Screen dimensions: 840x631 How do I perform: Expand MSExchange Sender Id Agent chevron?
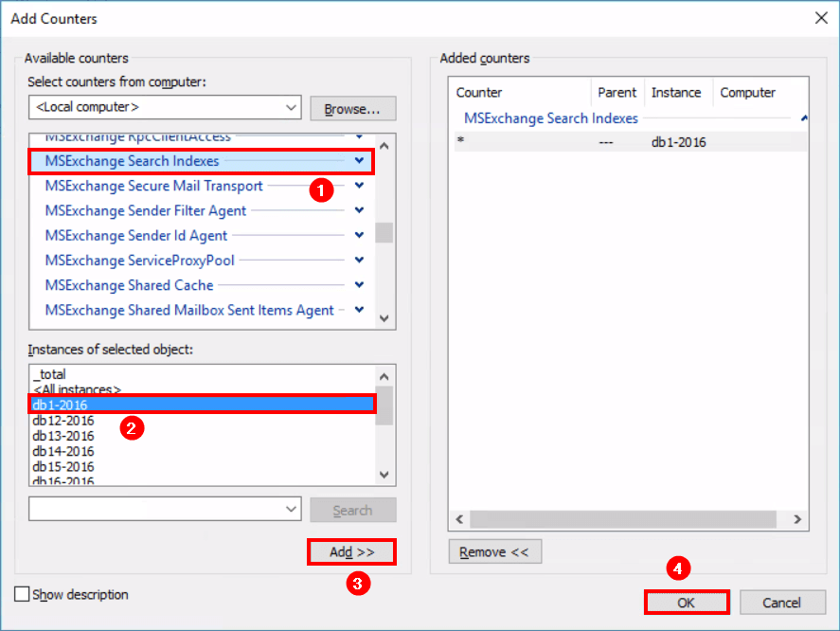(359, 235)
